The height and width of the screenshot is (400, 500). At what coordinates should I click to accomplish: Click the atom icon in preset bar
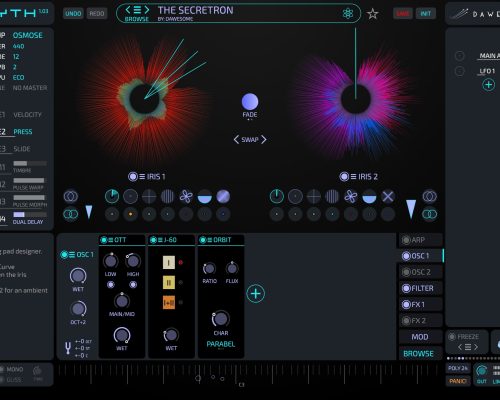(348, 13)
